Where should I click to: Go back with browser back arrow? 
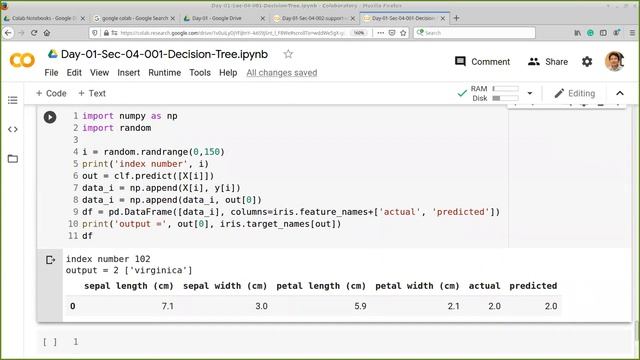pyautogui.click(x=8, y=33)
